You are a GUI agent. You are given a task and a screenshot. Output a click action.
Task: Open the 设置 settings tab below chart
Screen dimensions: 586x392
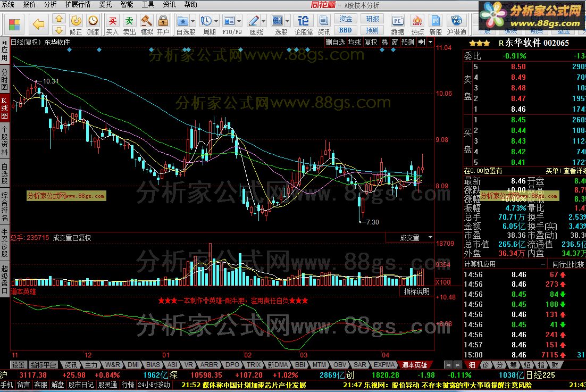pos(18,365)
